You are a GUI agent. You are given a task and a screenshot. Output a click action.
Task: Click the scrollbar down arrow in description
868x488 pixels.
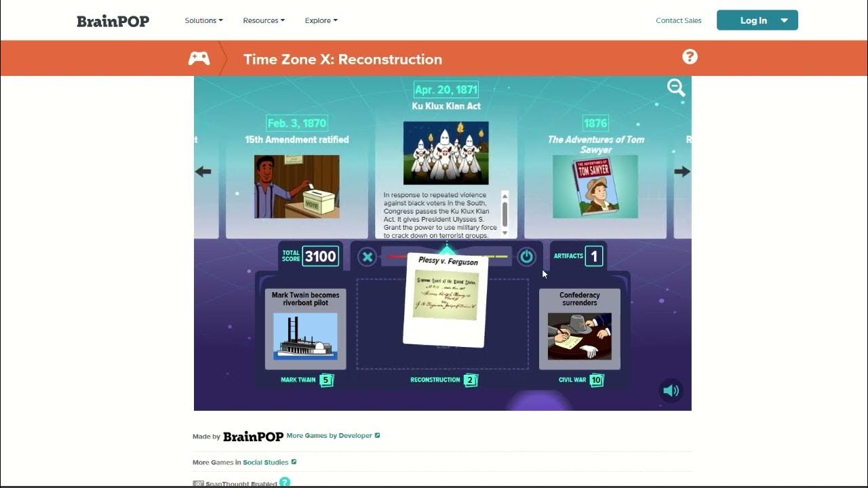pos(505,232)
